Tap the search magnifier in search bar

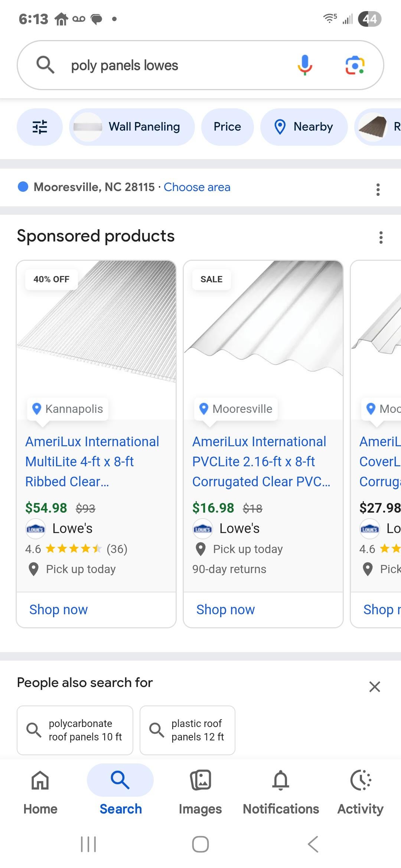[x=45, y=65]
